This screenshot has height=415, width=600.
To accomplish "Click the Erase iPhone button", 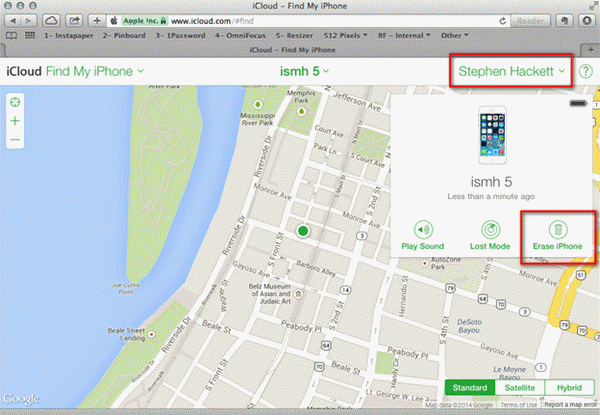I will click(558, 236).
